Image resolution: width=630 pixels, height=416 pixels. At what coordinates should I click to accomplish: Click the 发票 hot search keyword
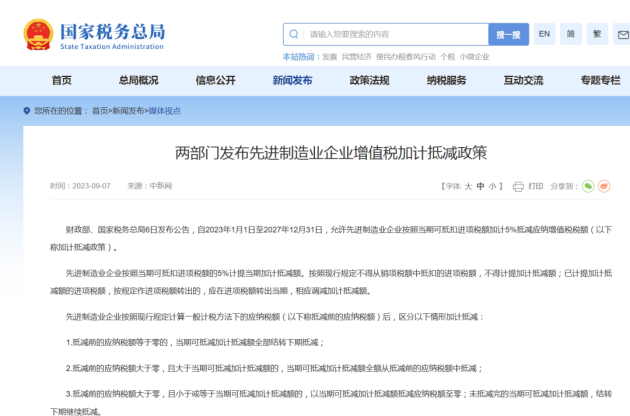tap(329, 57)
